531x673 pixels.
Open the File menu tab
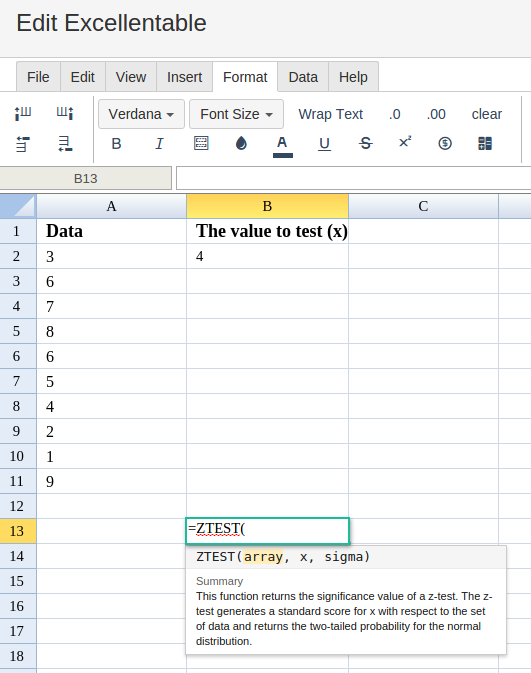(x=38, y=77)
